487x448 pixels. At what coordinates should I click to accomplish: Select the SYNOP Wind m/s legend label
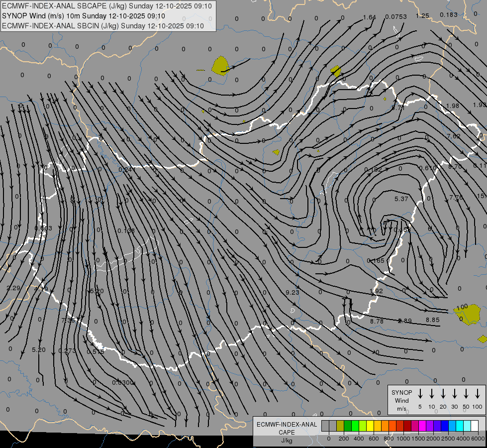(x=401, y=400)
